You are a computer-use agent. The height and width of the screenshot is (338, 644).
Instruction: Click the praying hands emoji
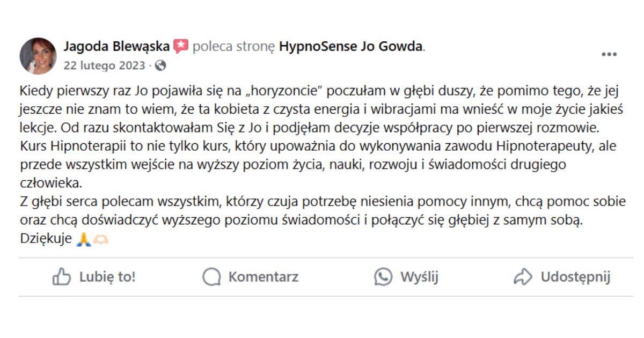pos(83,239)
